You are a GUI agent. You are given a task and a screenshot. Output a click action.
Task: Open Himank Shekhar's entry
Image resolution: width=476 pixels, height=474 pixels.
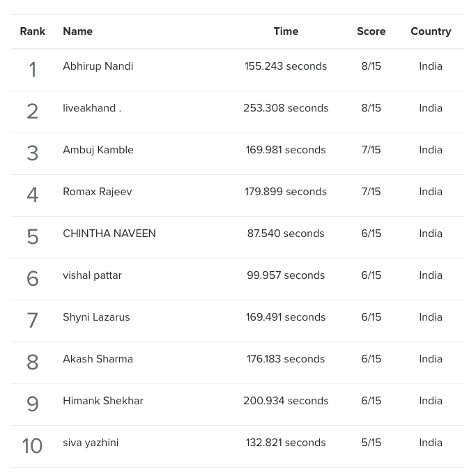click(x=103, y=401)
